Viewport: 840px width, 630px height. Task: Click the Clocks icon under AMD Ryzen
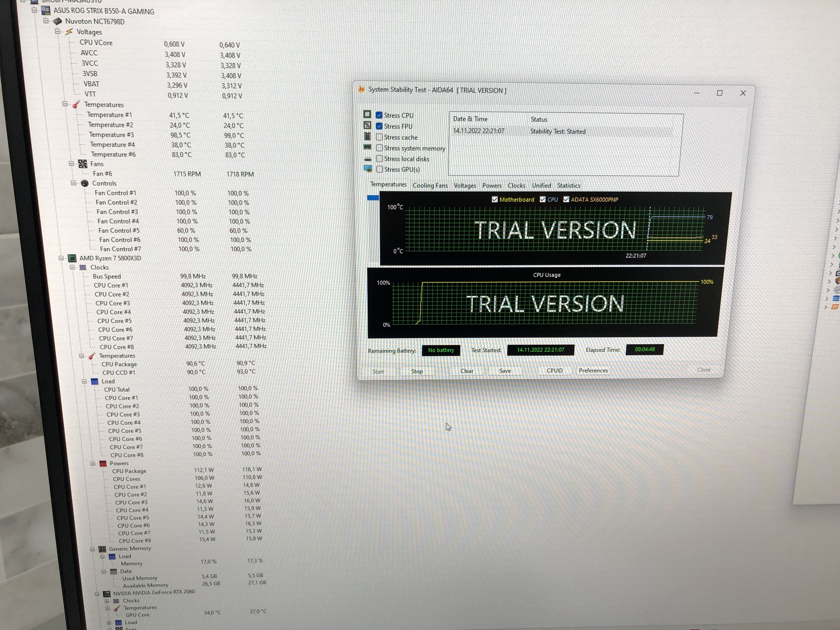pos(83,267)
